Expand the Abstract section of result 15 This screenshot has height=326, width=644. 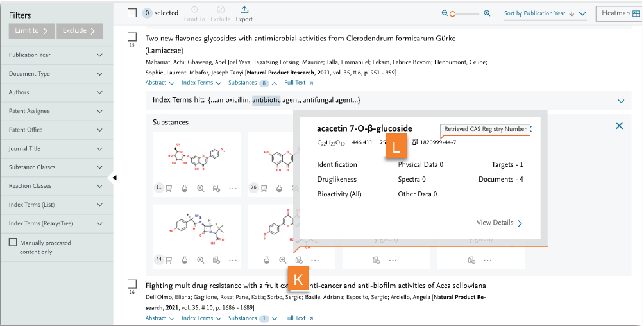point(160,83)
